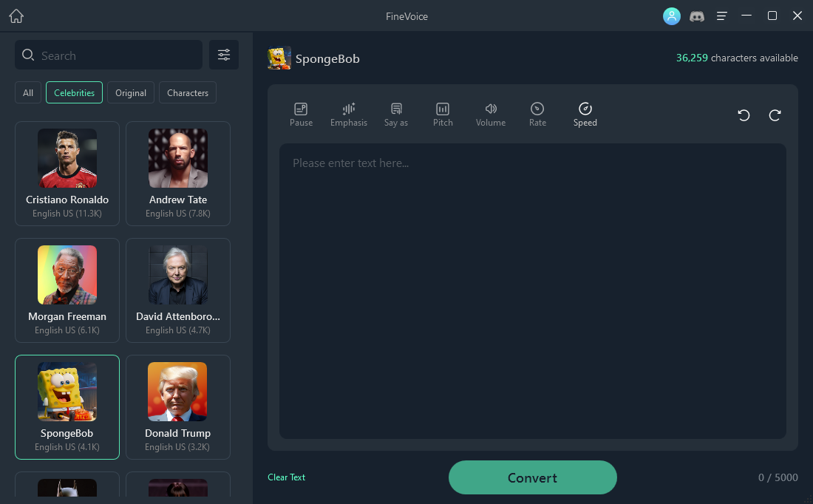The width and height of the screenshot is (813, 504).
Task: Click the Clear Text link
Action: click(x=286, y=477)
